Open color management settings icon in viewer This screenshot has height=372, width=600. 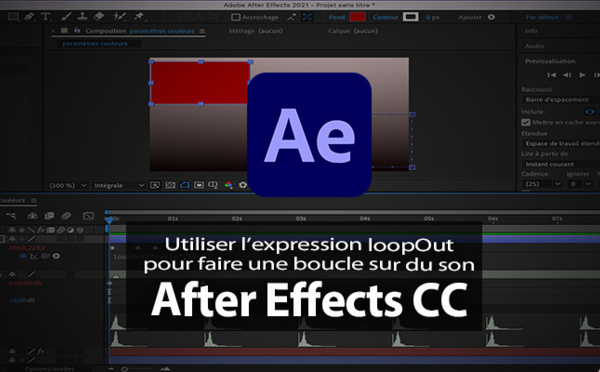228,185
